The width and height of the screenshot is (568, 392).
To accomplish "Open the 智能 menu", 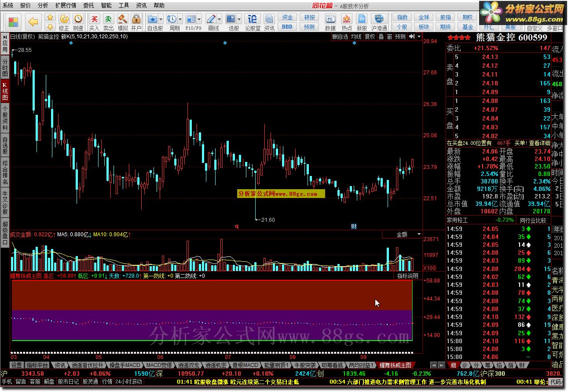I will [106, 6].
